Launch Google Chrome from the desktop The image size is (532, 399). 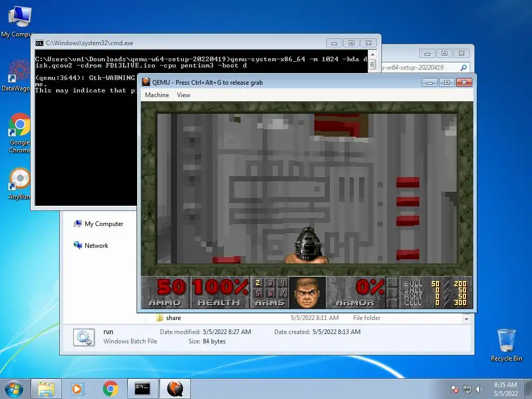[x=19, y=133]
